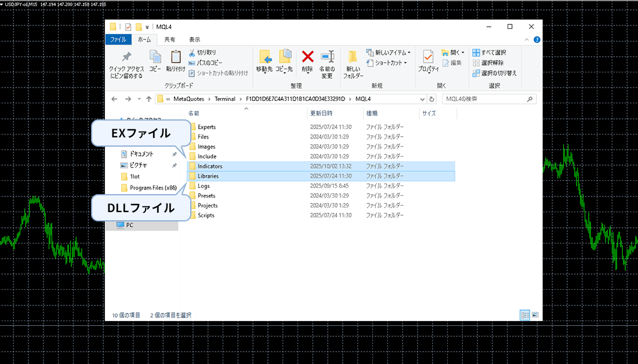Unpin ドキュメント from Quick Access

[174, 153]
